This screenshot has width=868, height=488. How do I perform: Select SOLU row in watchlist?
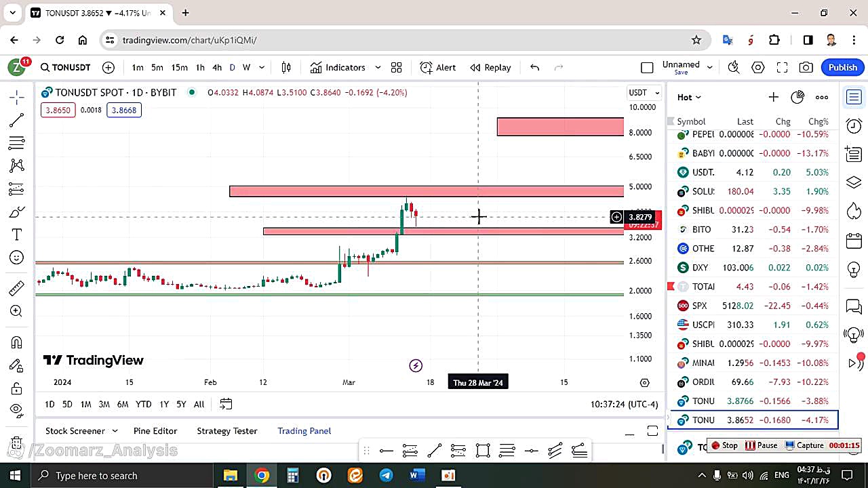(753, 192)
